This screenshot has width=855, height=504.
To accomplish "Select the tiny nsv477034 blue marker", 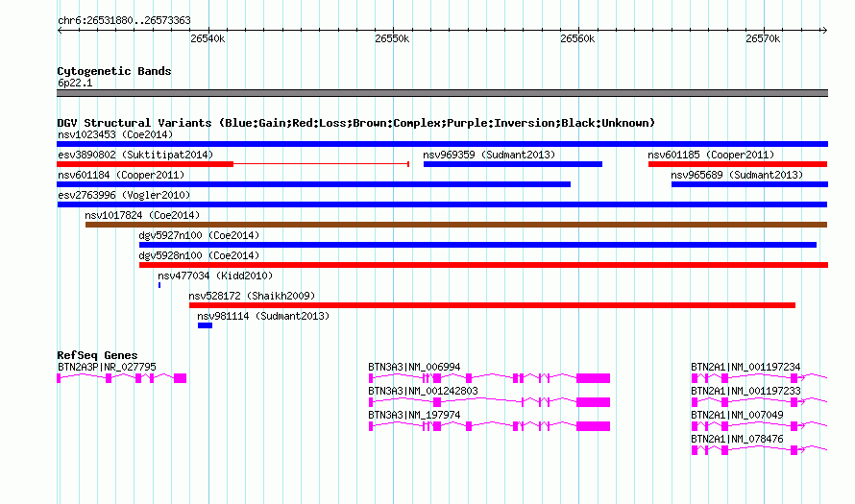I will (x=159, y=285).
